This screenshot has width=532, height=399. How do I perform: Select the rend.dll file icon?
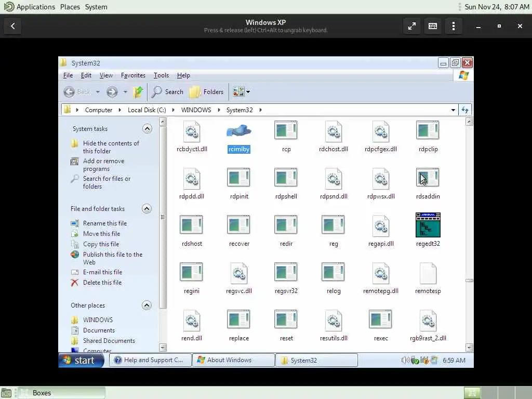192,320
